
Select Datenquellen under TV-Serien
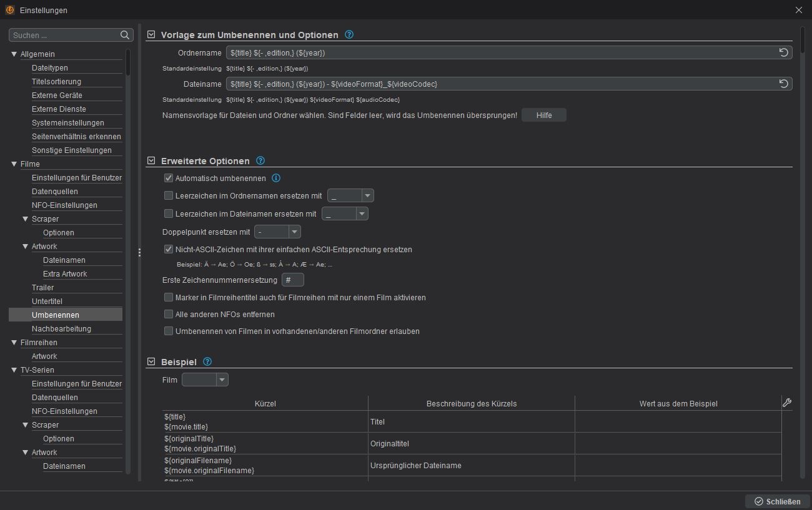(x=55, y=397)
